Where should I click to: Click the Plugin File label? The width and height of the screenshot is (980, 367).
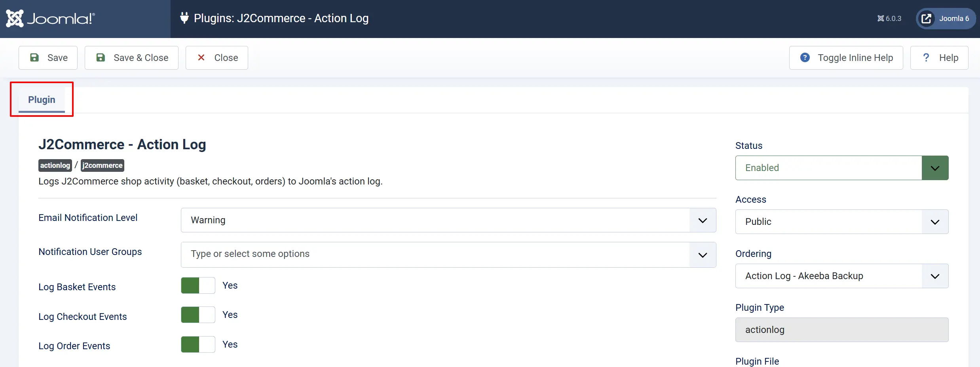757,361
